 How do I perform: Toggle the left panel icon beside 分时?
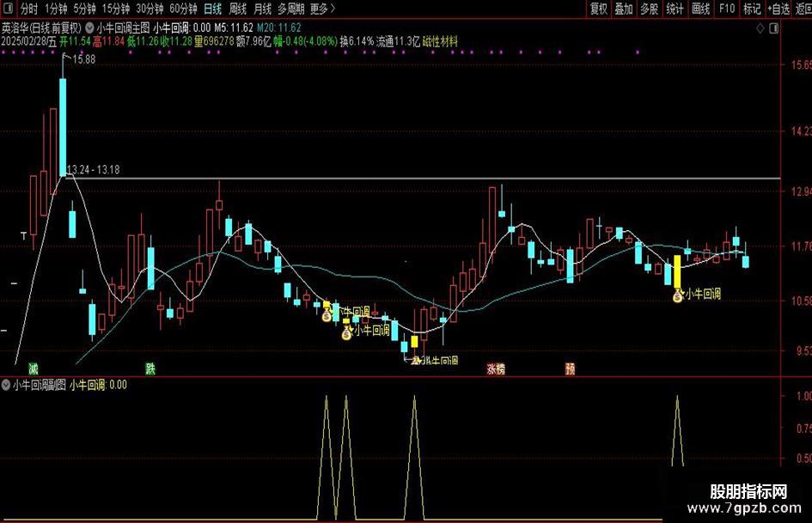point(9,9)
